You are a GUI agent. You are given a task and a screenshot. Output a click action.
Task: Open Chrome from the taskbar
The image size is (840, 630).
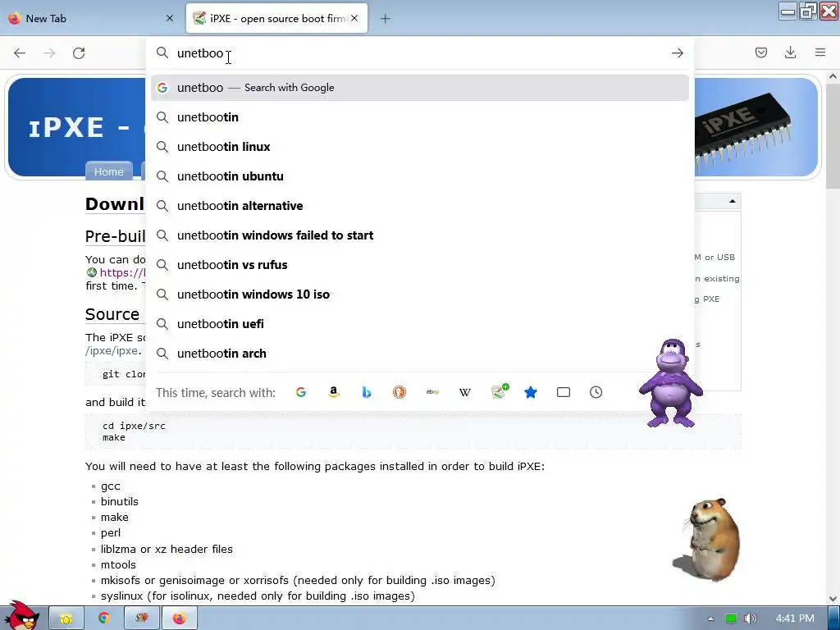104,619
